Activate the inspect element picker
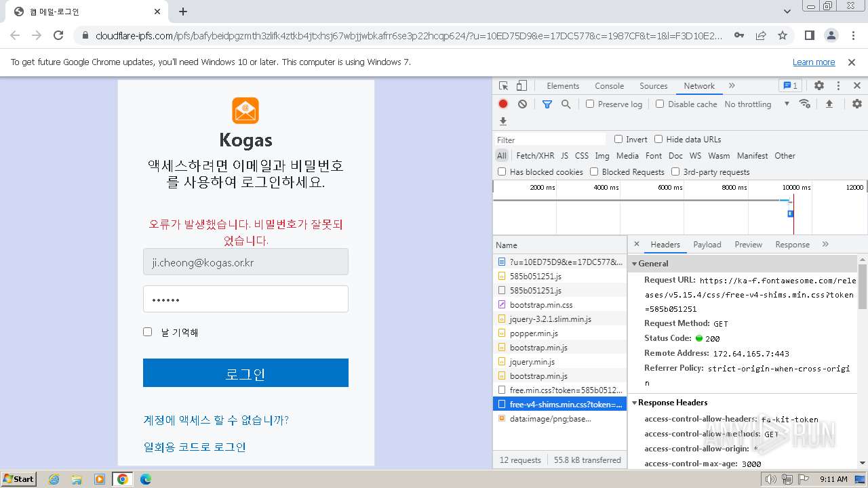This screenshot has height=488, width=868. pyautogui.click(x=503, y=86)
